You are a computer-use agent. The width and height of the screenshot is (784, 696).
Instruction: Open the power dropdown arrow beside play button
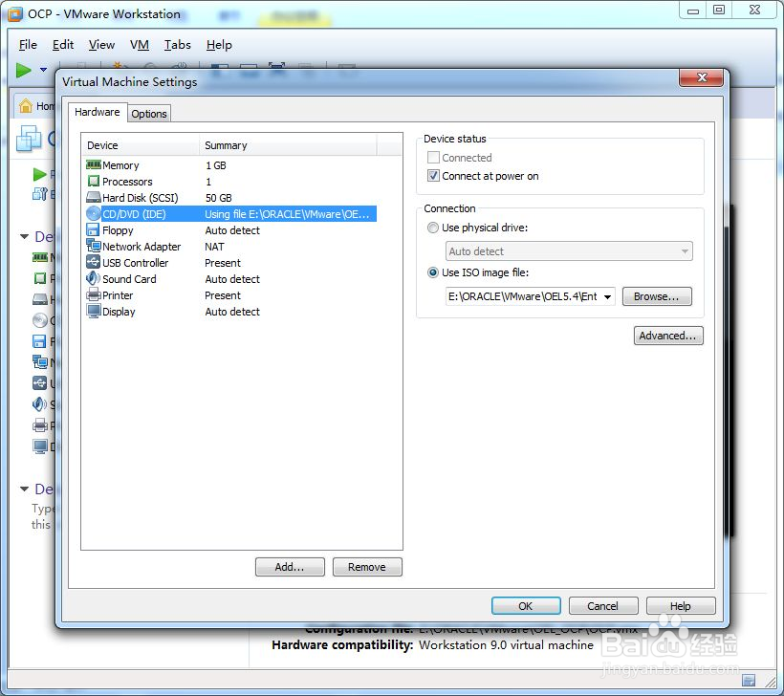coord(43,70)
